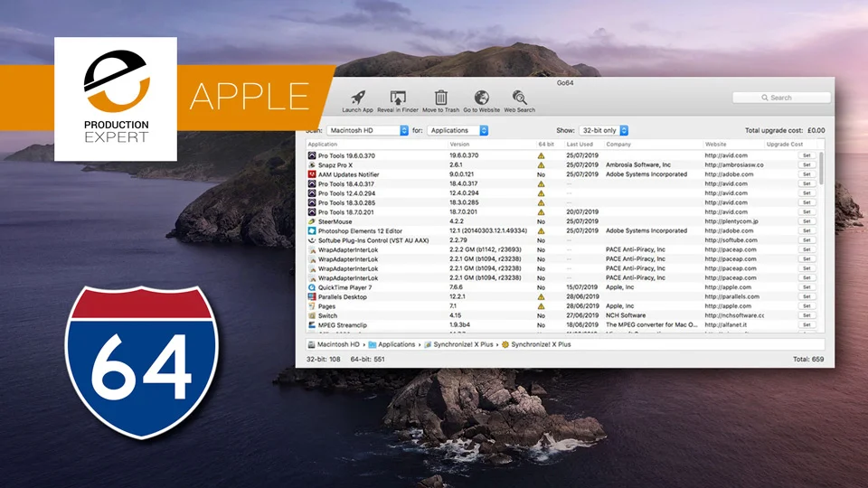This screenshot has width=868, height=488.
Task: Click the Reveal in Finder icon
Action: pyautogui.click(x=398, y=98)
